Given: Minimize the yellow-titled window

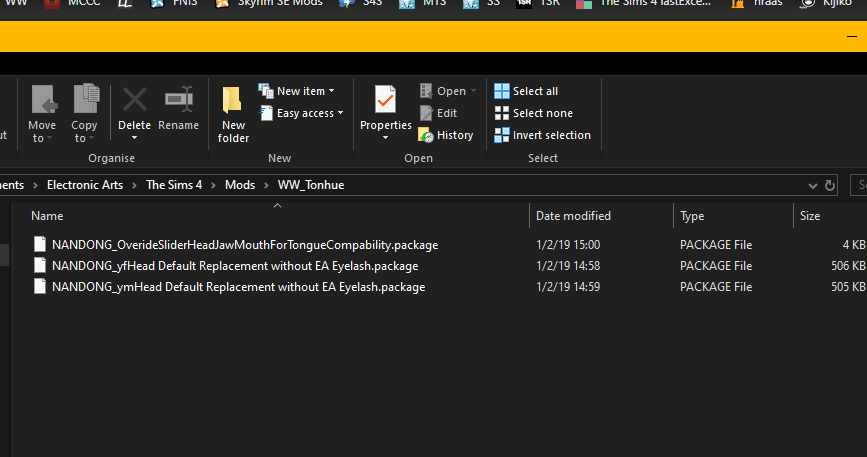Looking at the screenshot, I should coord(852,36).
